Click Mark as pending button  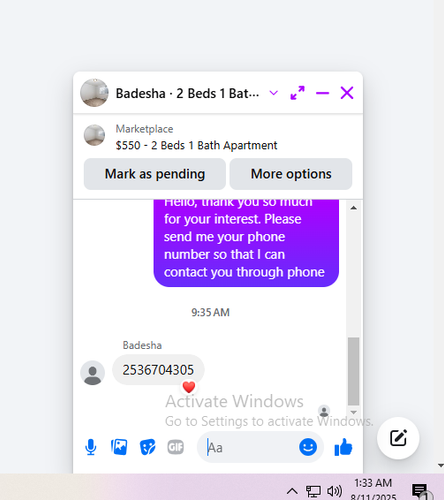(x=155, y=174)
